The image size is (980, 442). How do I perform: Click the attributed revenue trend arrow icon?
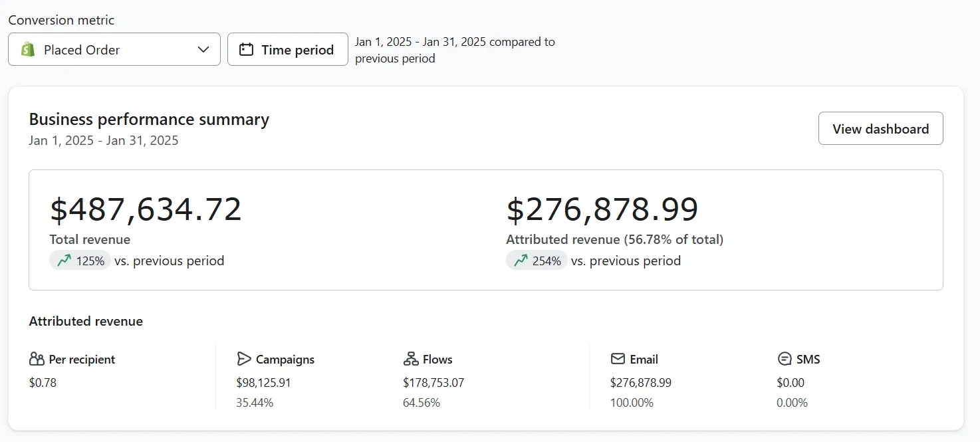pos(521,261)
